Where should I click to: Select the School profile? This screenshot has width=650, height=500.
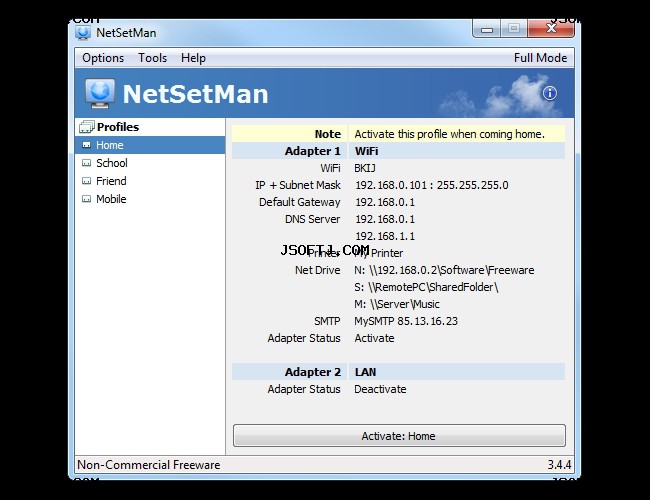150,163
